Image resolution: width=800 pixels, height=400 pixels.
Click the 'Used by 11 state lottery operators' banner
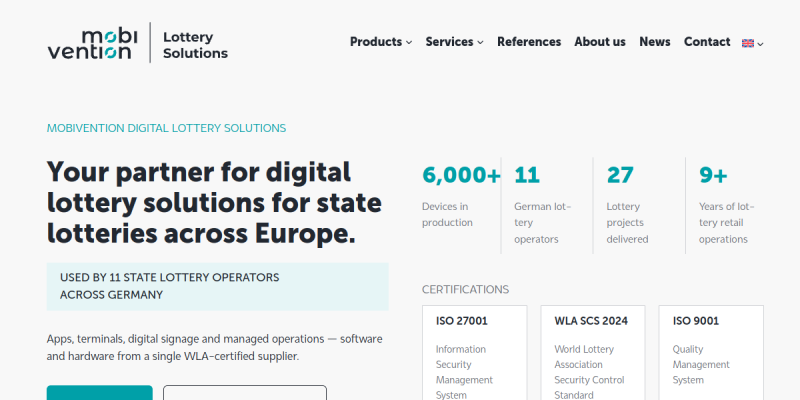pyautogui.click(x=217, y=287)
